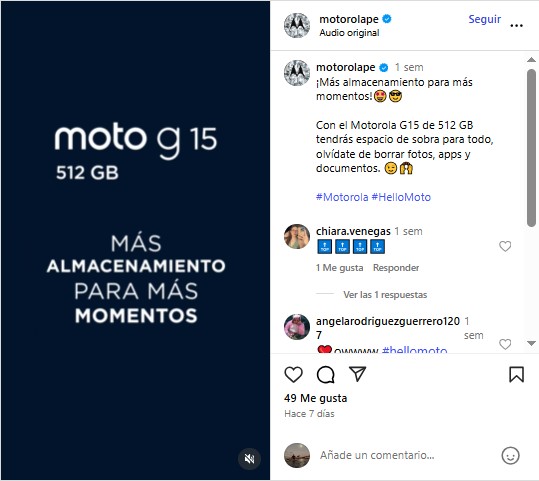The image size is (539, 481).
Task: Open chiara.venegas profile avatar
Action: click(297, 237)
